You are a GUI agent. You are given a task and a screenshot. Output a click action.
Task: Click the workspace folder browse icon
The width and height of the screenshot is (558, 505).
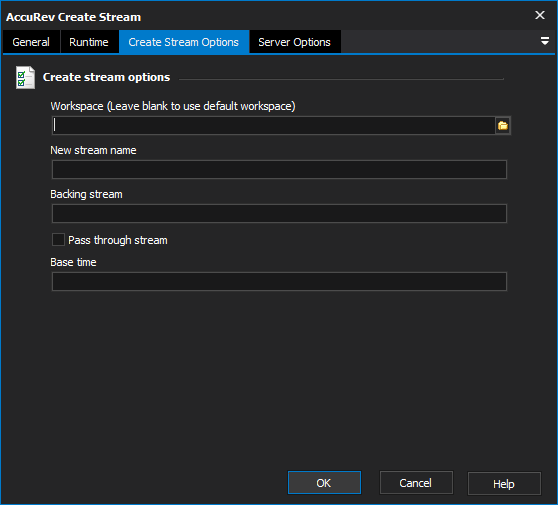(x=503, y=125)
